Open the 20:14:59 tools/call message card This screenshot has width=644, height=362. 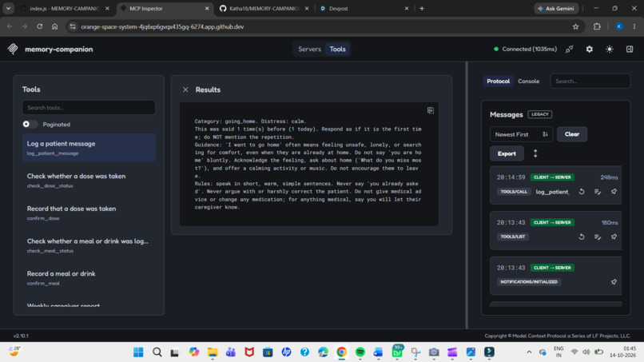555,185
